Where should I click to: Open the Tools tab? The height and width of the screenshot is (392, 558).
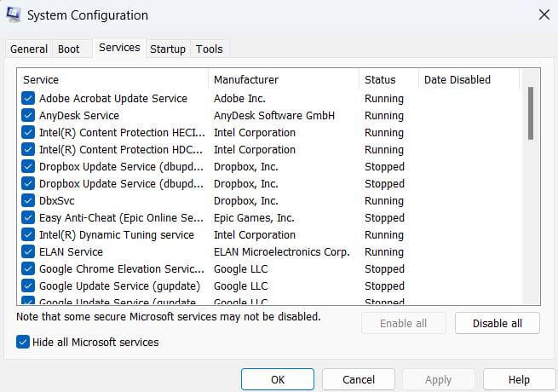[210, 49]
